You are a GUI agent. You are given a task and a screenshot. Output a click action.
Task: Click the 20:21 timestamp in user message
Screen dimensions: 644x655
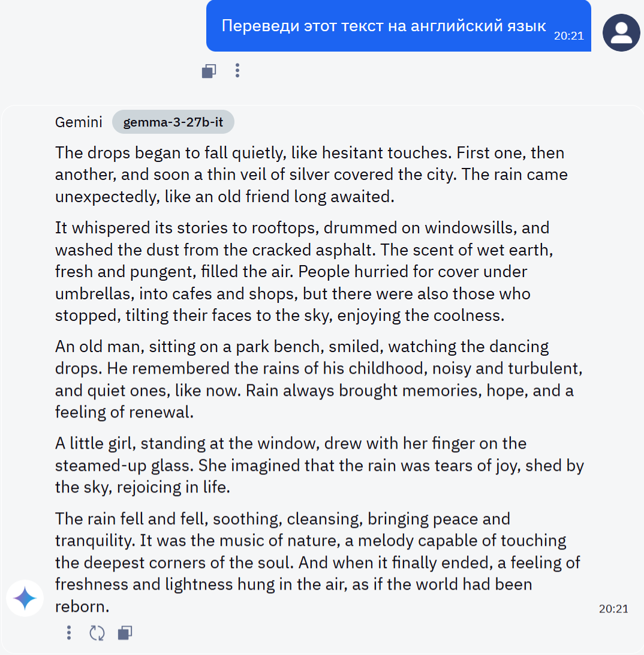point(568,36)
